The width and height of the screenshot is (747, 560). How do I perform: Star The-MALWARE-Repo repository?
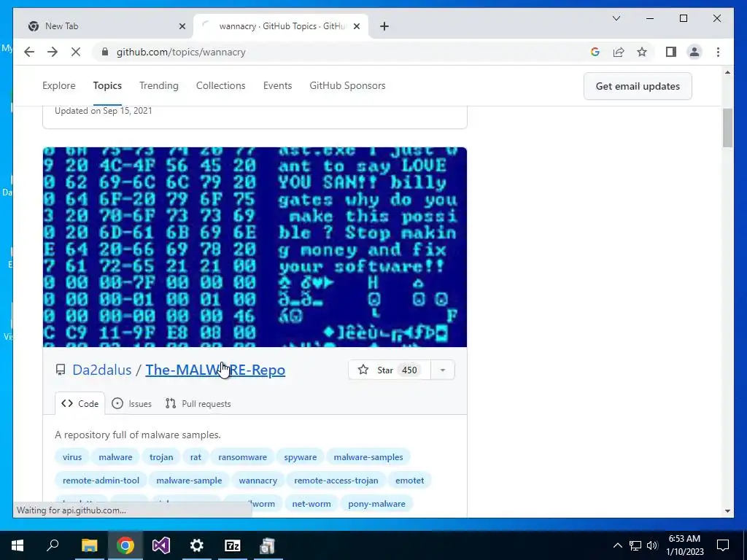pyautogui.click(x=390, y=370)
